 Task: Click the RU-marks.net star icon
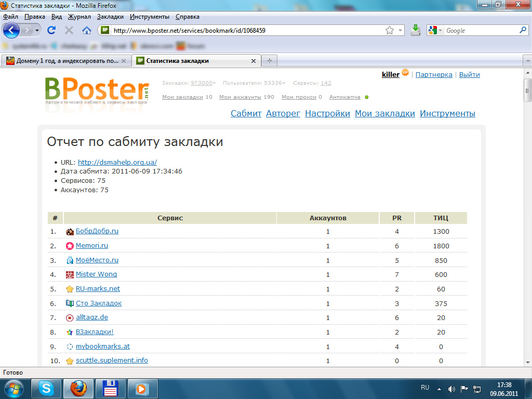coord(70,289)
